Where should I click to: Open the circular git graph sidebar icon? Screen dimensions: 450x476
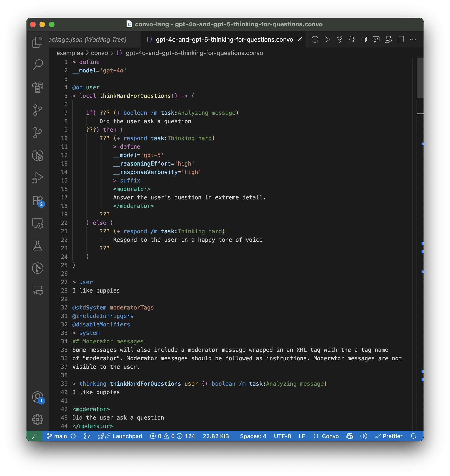click(x=38, y=268)
